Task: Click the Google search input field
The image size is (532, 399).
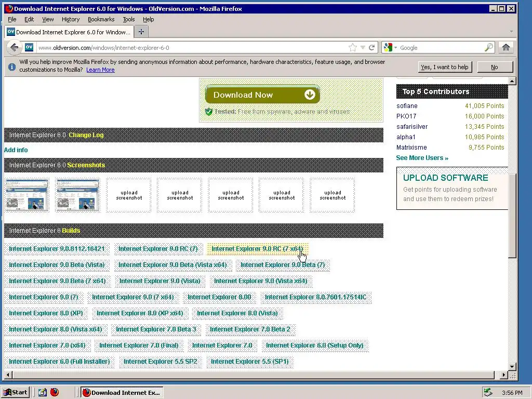Action: pyautogui.click(x=441, y=47)
